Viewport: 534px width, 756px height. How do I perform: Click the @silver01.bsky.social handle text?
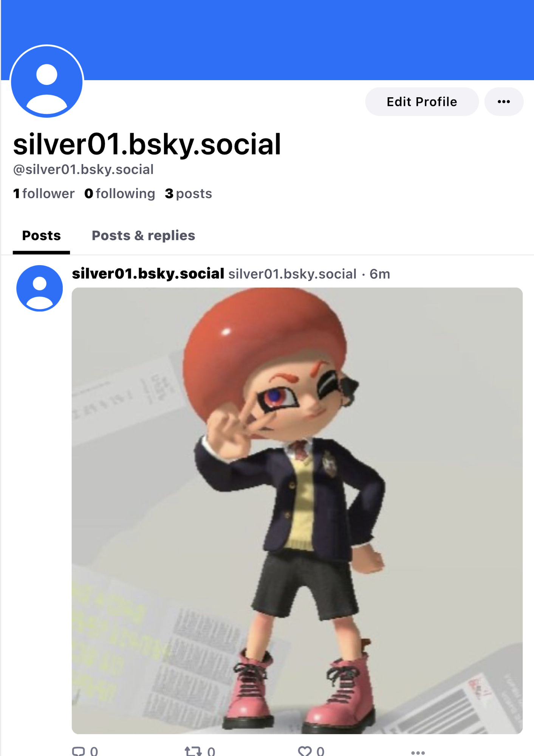(83, 169)
